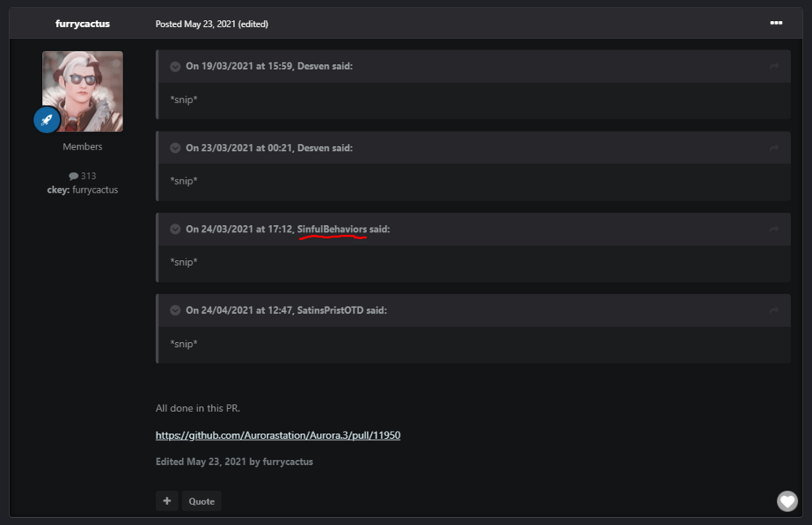Click furrycactus avatar image
812x525 pixels.
point(82,91)
